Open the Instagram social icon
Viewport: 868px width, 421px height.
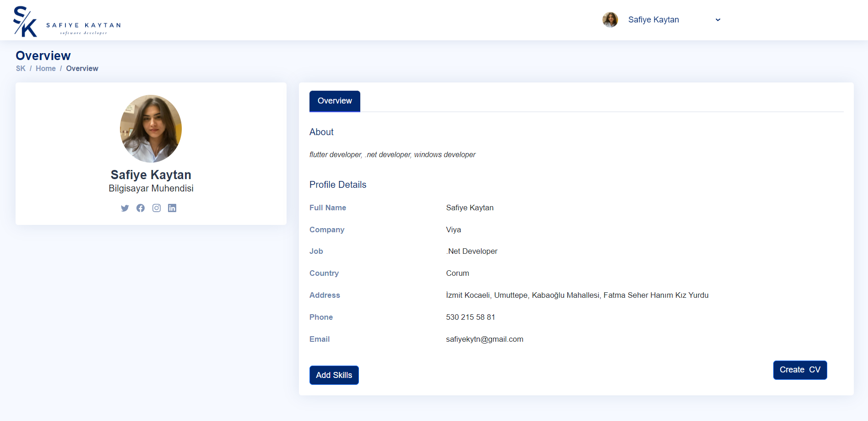point(156,208)
